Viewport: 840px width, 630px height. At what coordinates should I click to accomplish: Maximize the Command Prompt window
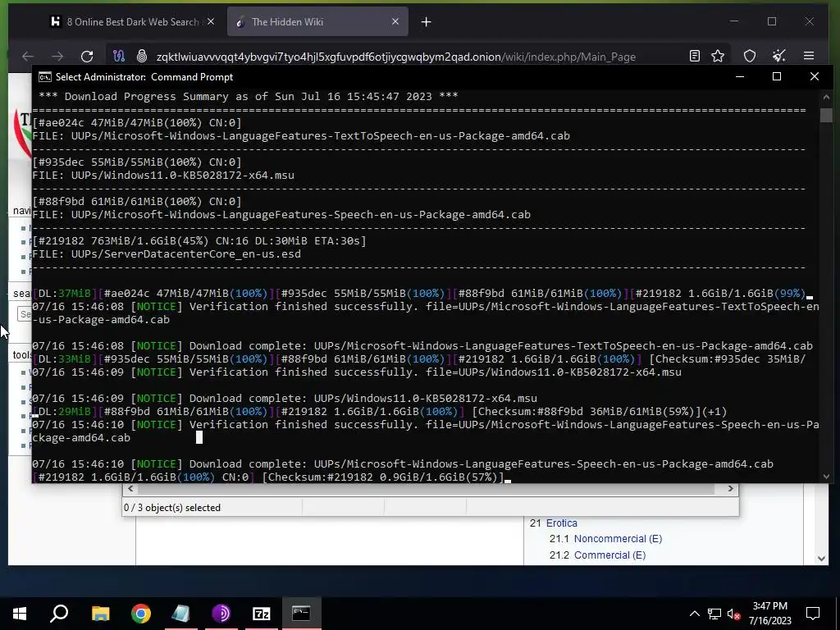click(777, 76)
